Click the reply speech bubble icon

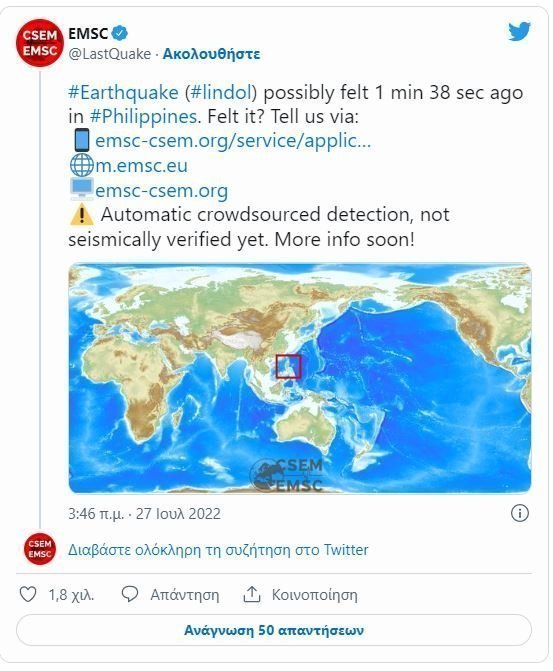(x=130, y=594)
